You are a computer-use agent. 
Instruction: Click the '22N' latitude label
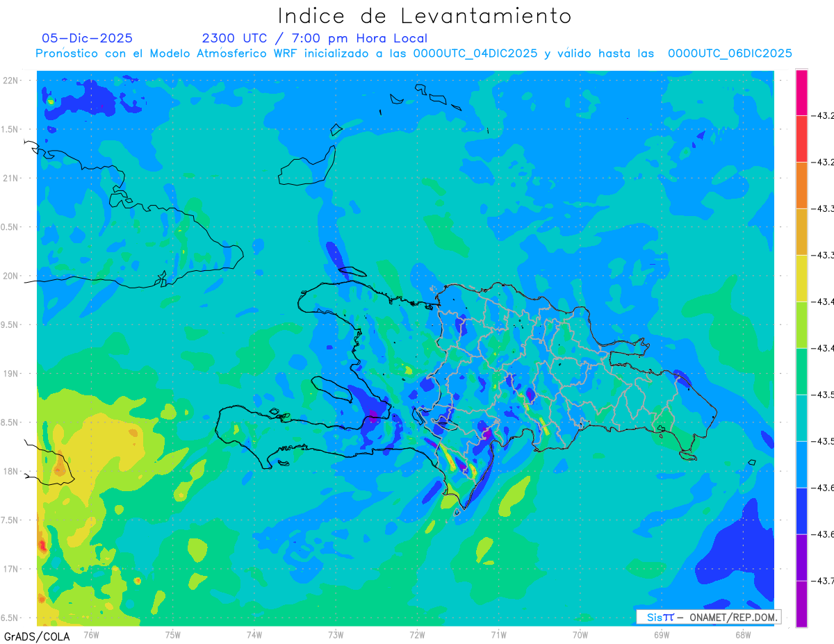12,81
